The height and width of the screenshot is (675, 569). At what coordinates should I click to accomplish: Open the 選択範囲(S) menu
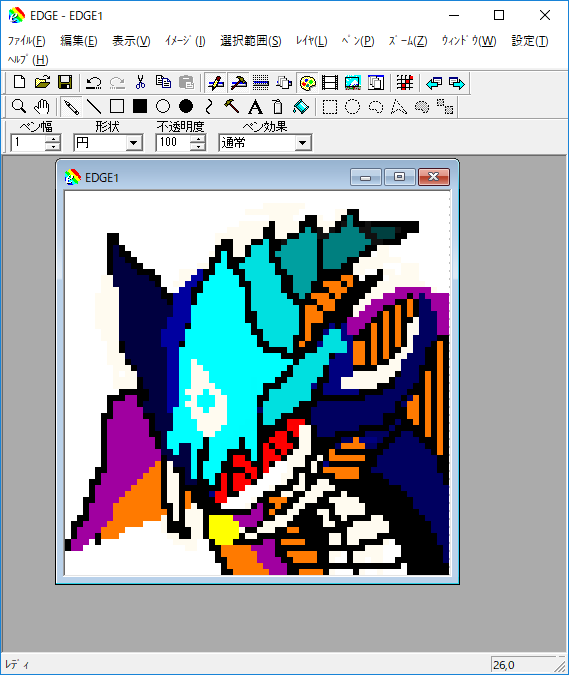point(251,41)
